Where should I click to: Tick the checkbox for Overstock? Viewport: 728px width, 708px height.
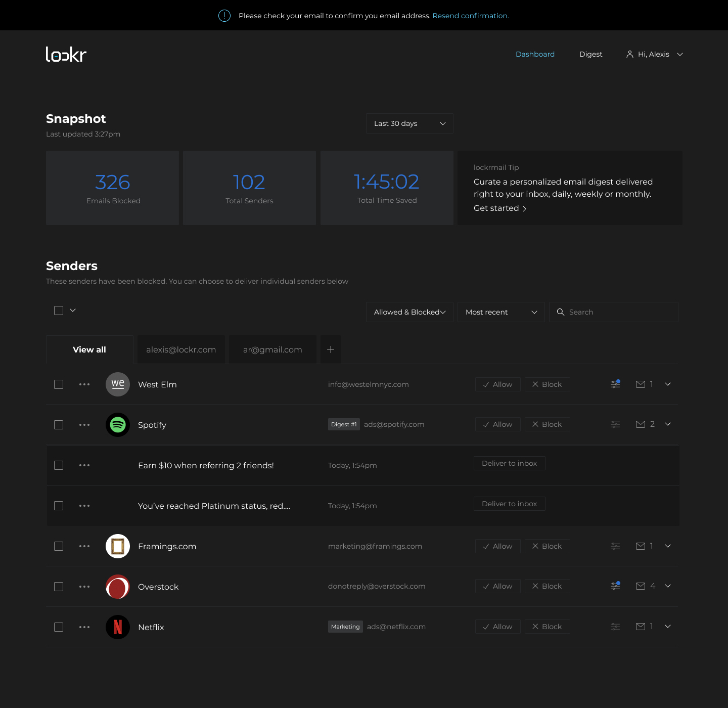coord(59,587)
